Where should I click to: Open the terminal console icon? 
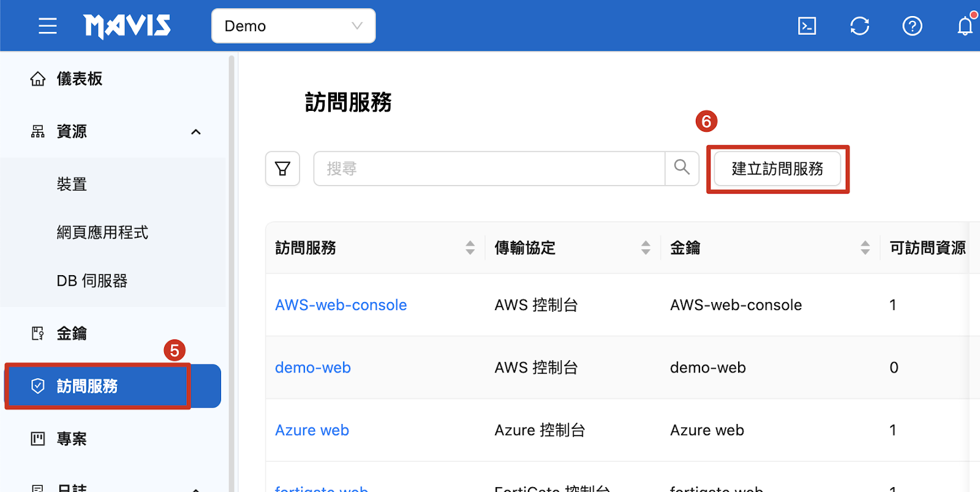807,26
